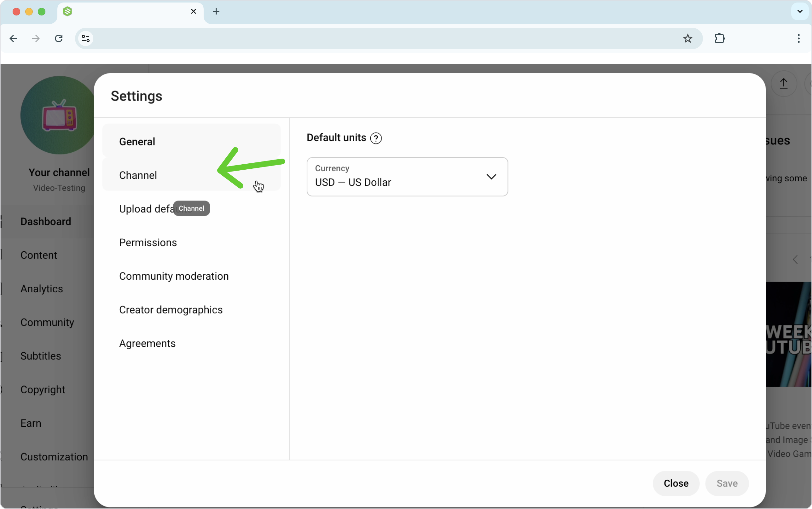Switch to Creator demographics section

point(171,310)
